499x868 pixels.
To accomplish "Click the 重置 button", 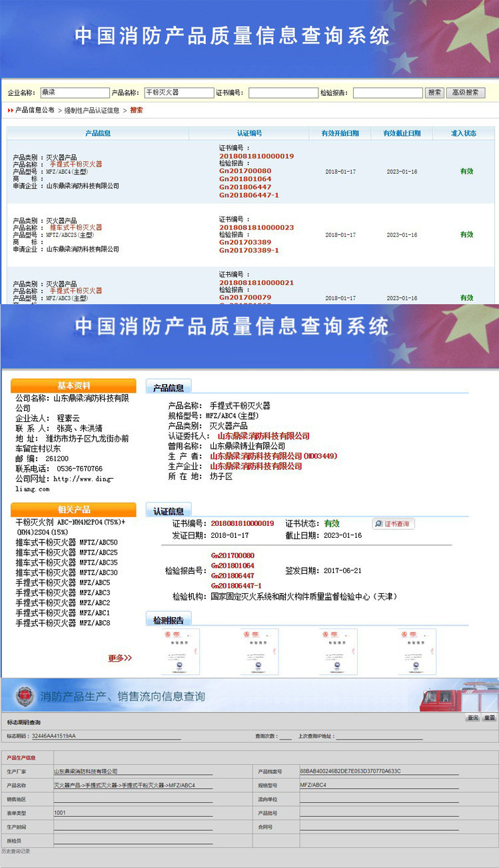I will point(490,718).
